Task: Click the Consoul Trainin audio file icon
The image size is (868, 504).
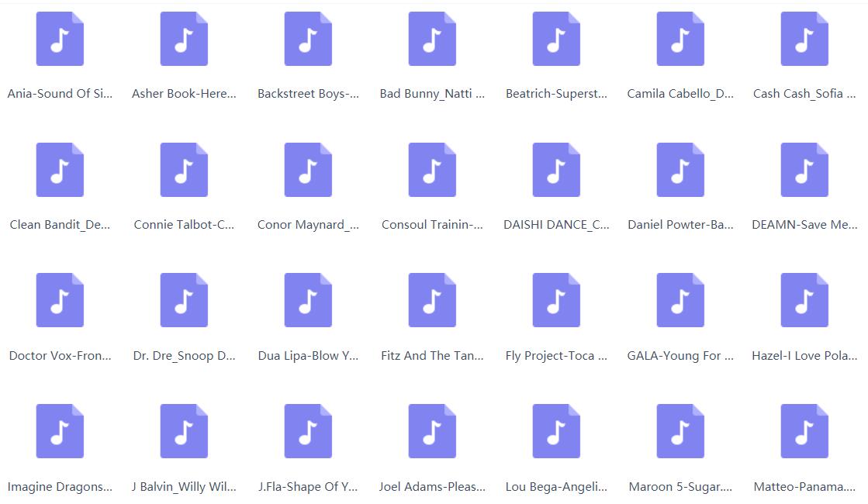Action: 432,170
